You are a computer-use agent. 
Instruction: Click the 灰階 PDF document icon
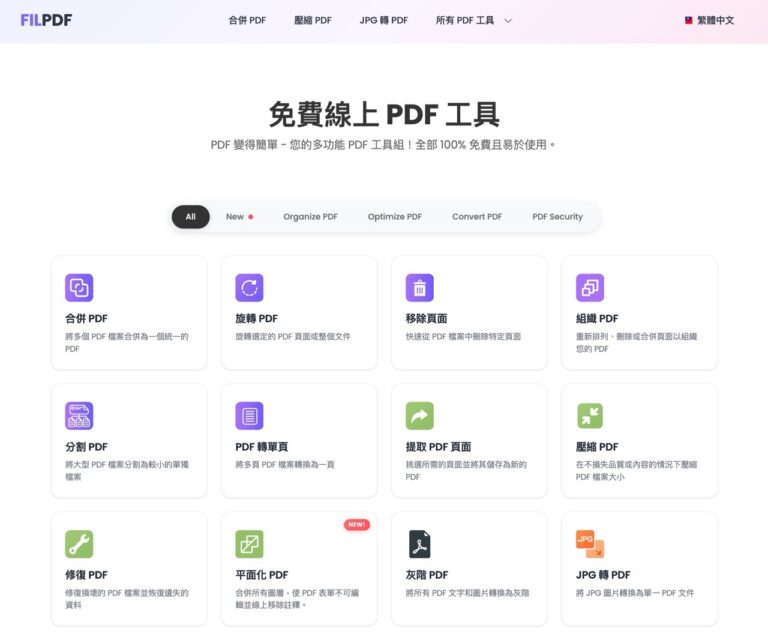[x=420, y=544]
